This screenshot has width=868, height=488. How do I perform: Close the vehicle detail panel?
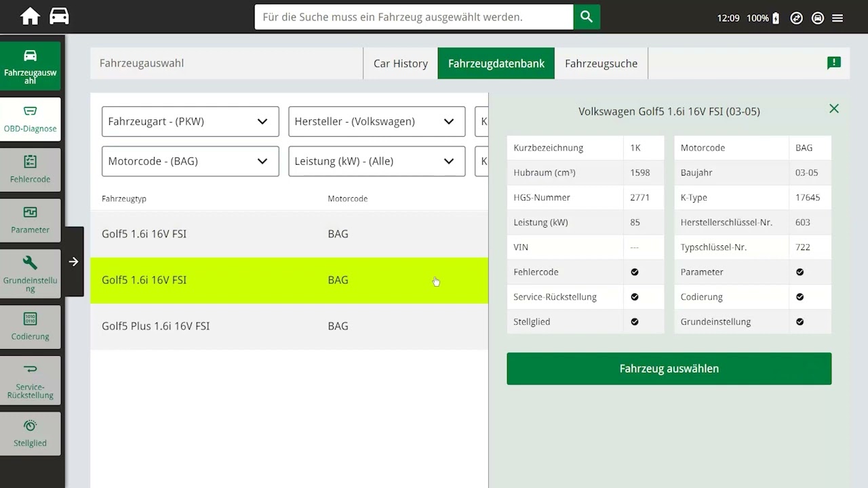coord(834,108)
